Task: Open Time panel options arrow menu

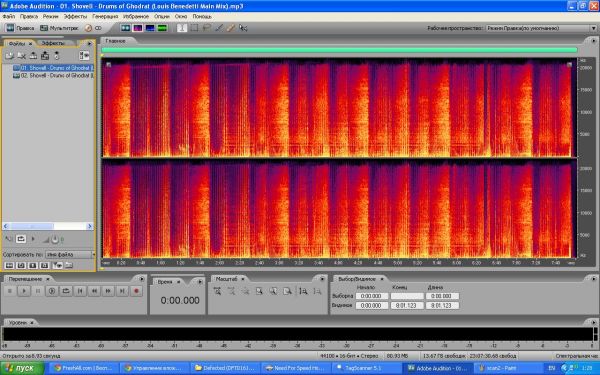Action: coord(200,282)
